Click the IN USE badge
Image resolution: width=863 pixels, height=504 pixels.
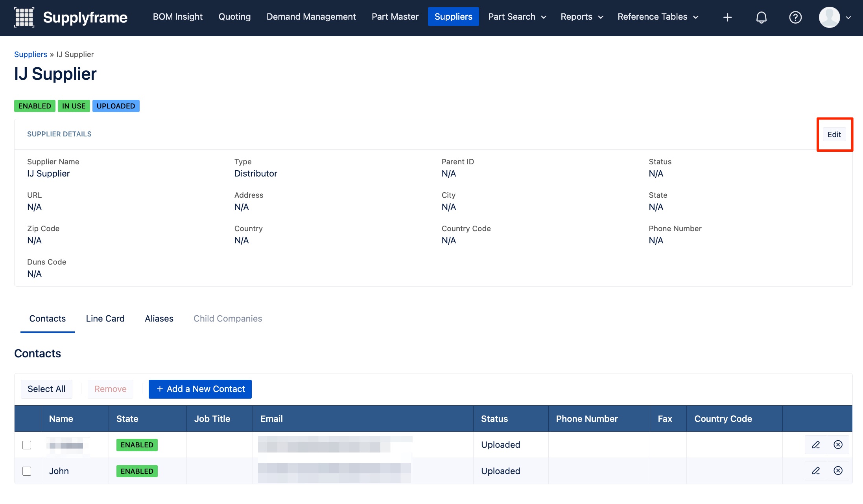pyautogui.click(x=74, y=106)
